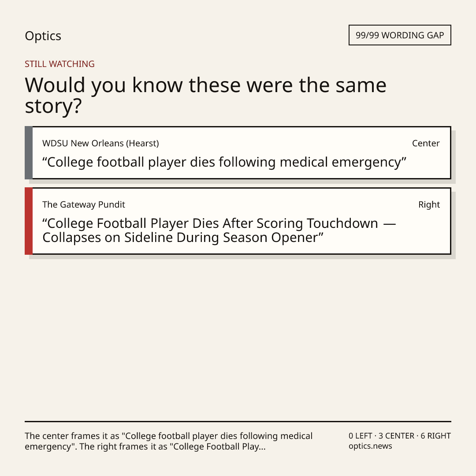476x476 pixels.
Task: Click the '0 LEFT' coverage count
Action: (361, 436)
